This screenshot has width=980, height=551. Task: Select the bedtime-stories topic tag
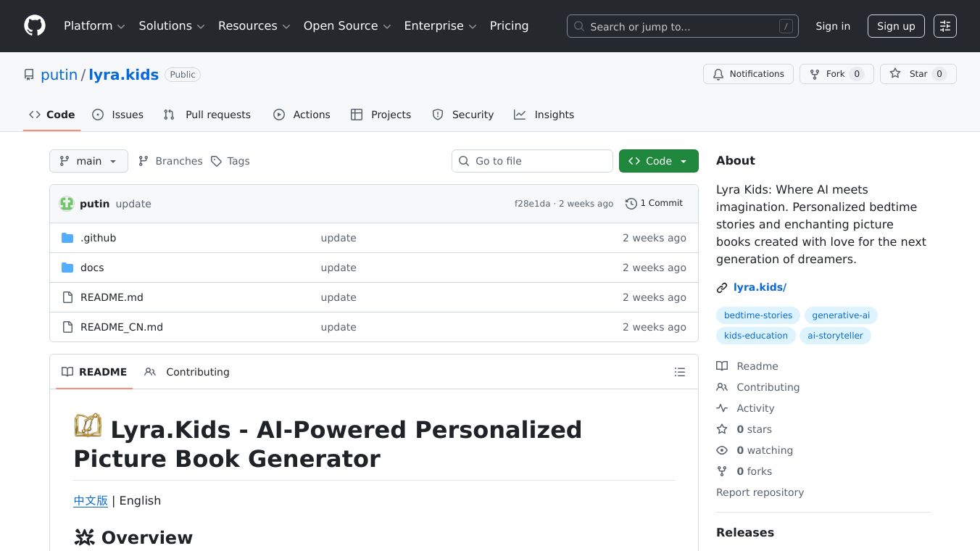click(x=757, y=315)
